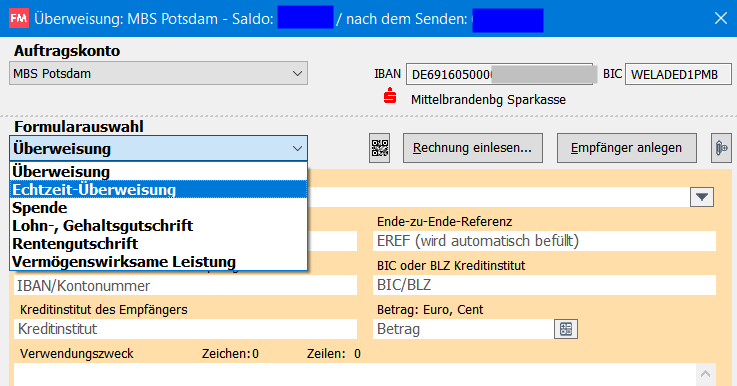Collapse the Formularauswahl Überweisung combo box
Screen dimensions: 737x386
pos(158,149)
